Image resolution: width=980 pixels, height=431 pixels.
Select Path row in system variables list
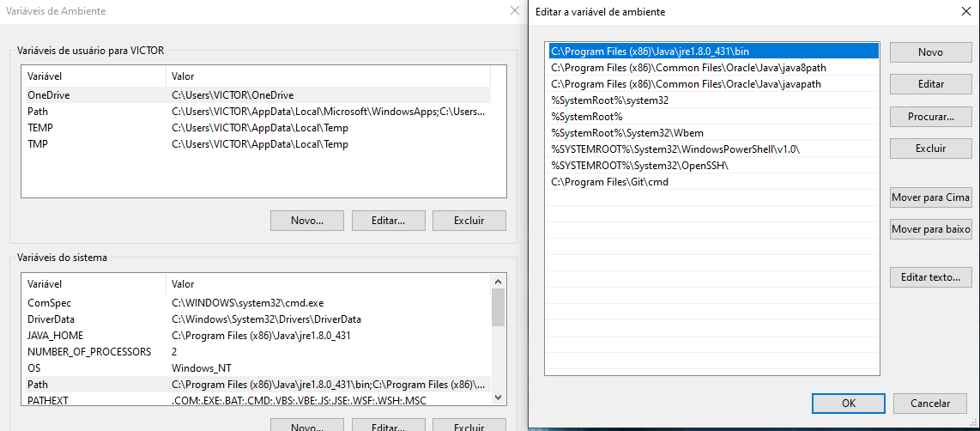coord(257,384)
